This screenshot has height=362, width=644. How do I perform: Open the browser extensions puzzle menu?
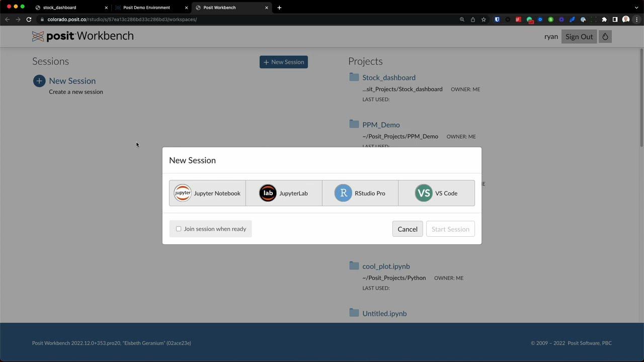pyautogui.click(x=604, y=19)
